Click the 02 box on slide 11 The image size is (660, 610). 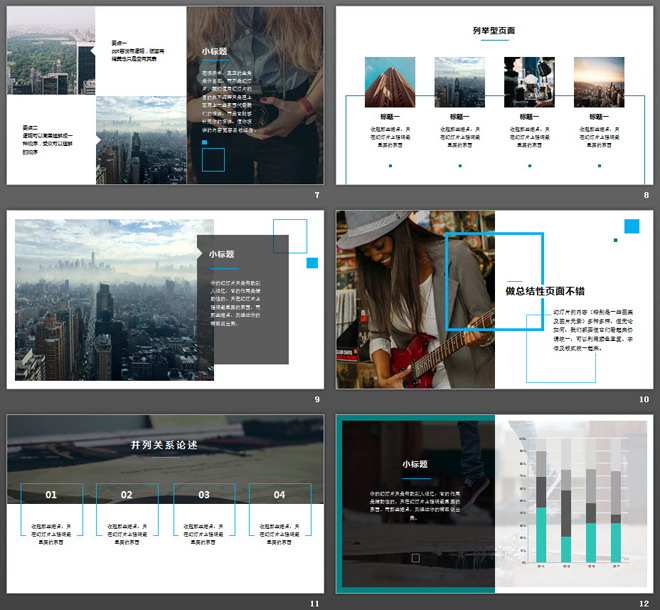point(127,509)
